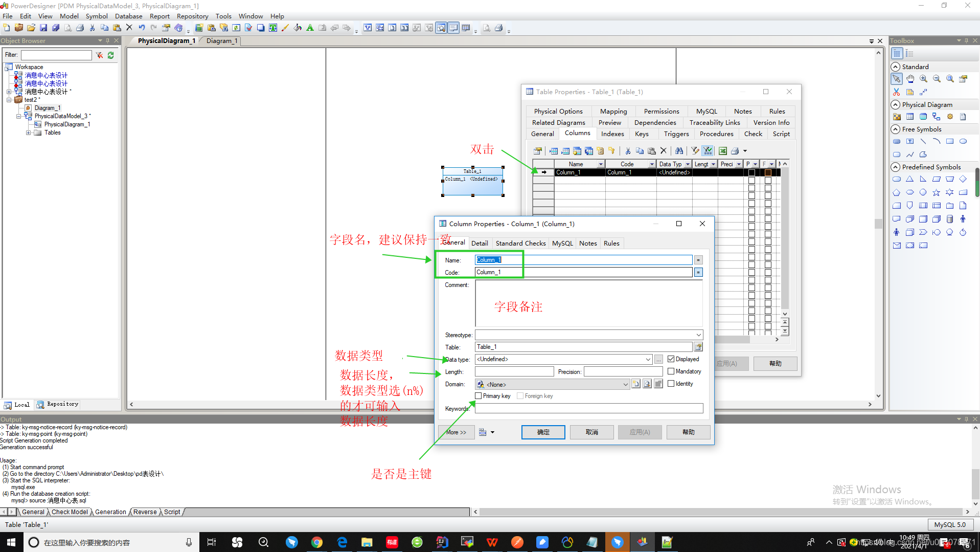Click Insert a Row icon in columns toolbar
The image size is (980, 552).
pos(554,151)
